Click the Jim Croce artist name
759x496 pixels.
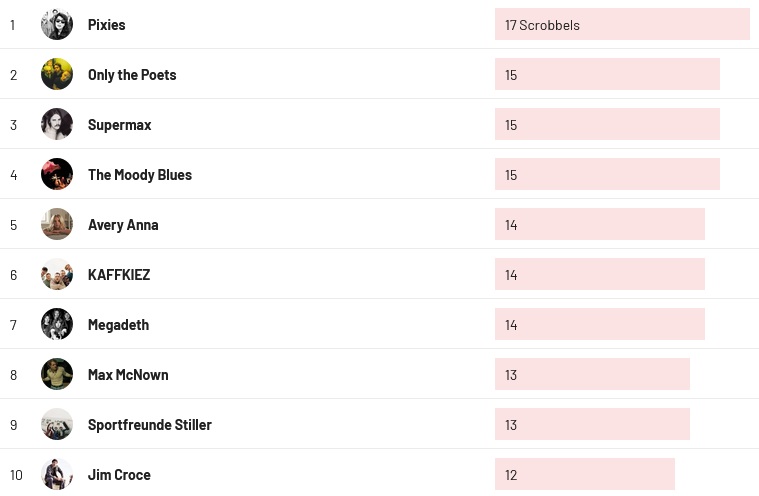coord(119,475)
